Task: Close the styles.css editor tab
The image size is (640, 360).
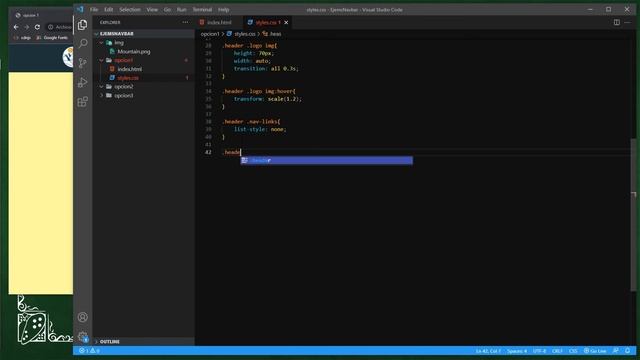Action: click(286, 22)
